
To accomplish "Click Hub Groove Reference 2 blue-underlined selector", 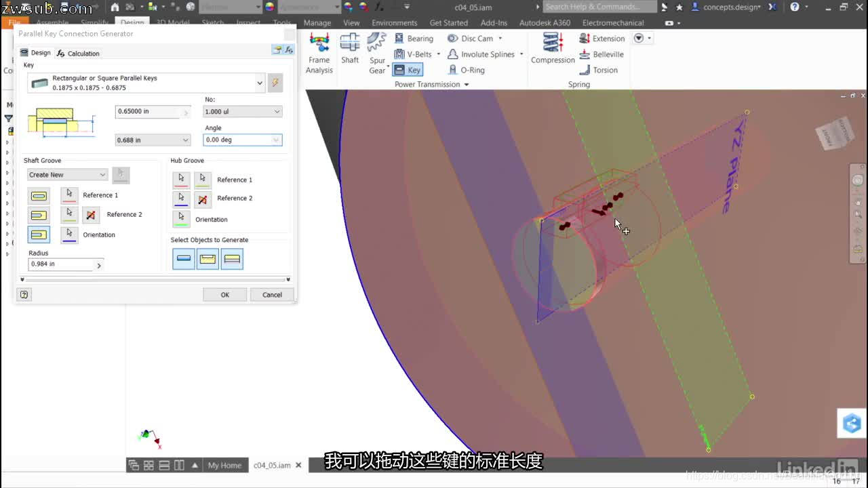I will 181,199.
